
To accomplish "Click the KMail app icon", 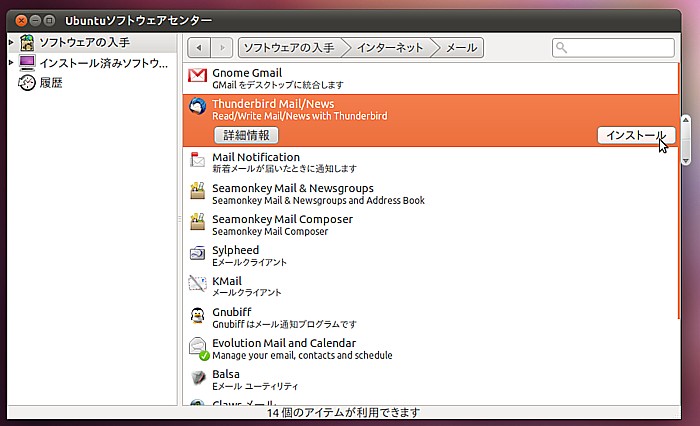I will 197,284.
